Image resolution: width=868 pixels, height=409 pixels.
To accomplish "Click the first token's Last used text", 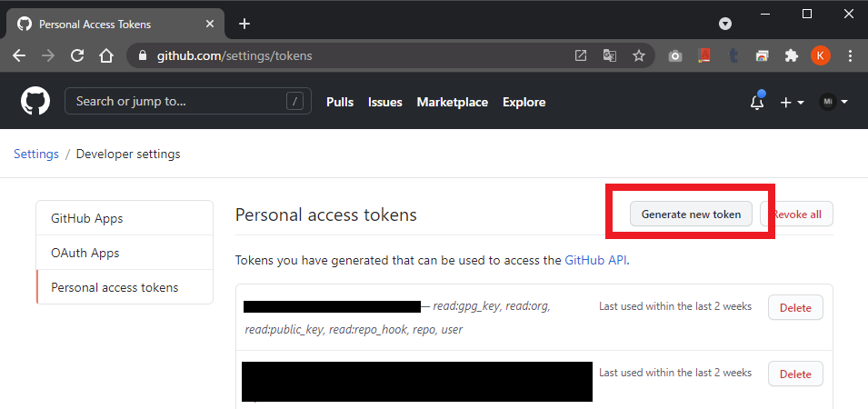I will coord(675,306).
